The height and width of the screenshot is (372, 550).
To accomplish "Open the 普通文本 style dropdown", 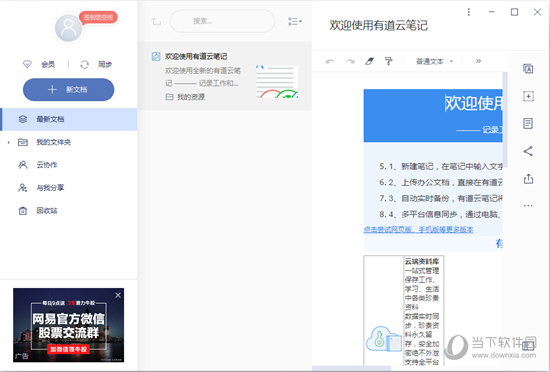I will coord(434,61).
